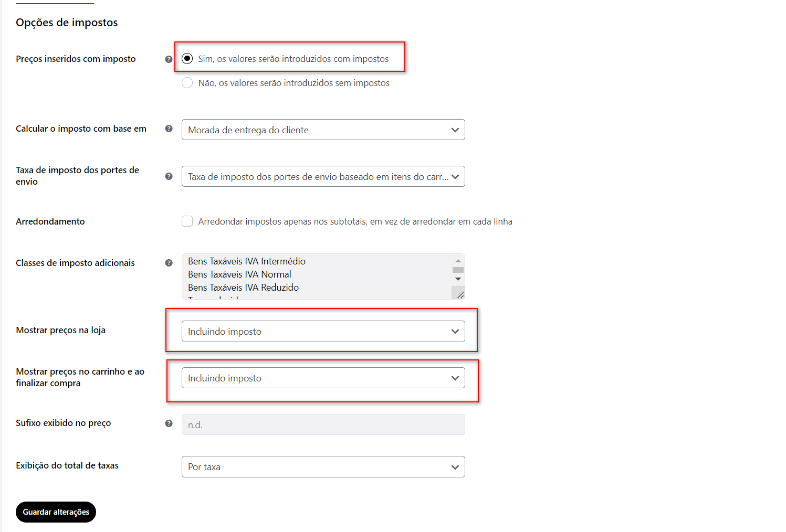Open the Taxa de imposto dos portes dropdown
Screen dimensions: 786x532
tap(323, 176)
